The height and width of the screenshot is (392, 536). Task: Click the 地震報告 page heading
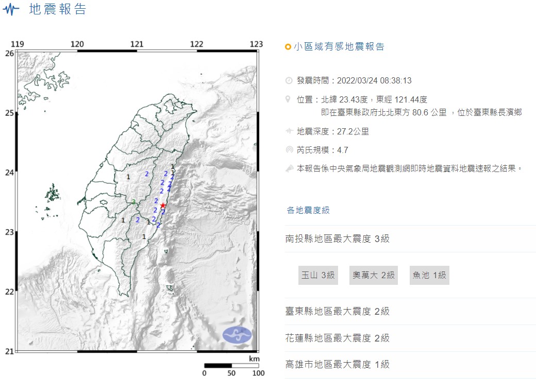[x=57, y=9]
